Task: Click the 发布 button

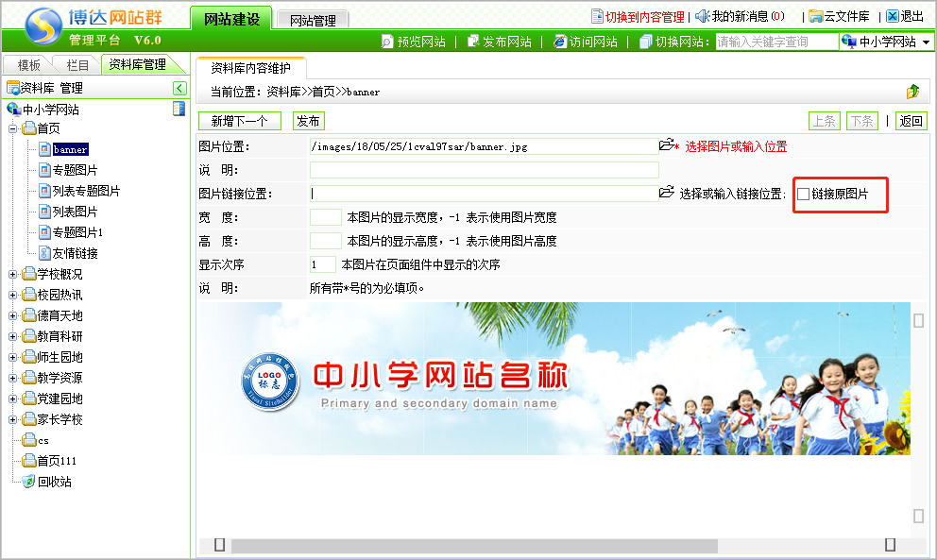Action: 308,121
